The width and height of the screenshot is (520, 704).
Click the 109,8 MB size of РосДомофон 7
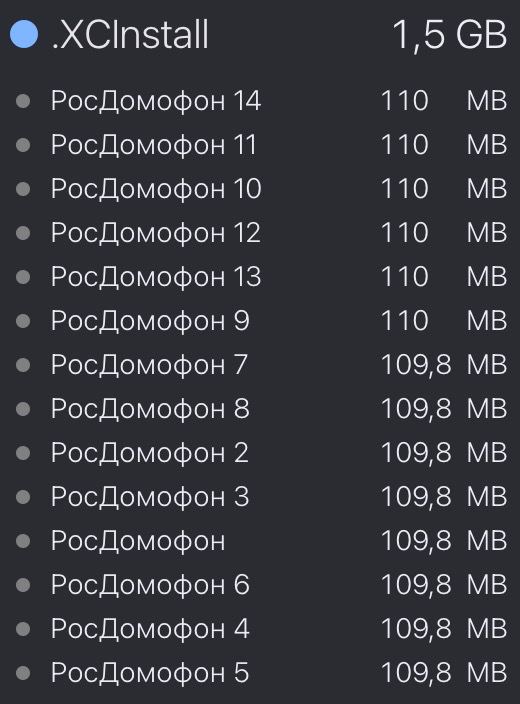(444, 365)
